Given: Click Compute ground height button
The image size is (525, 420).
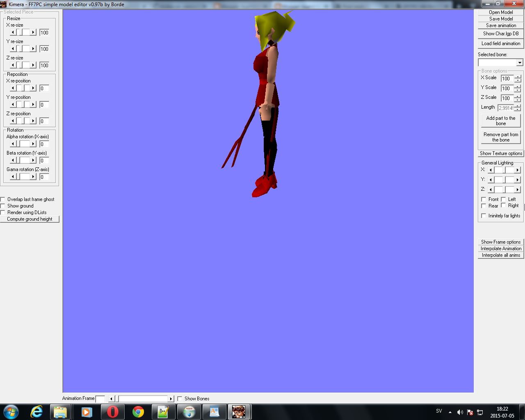Looking at the screenshot, I should pyautogui.click(x=30, y=219).
